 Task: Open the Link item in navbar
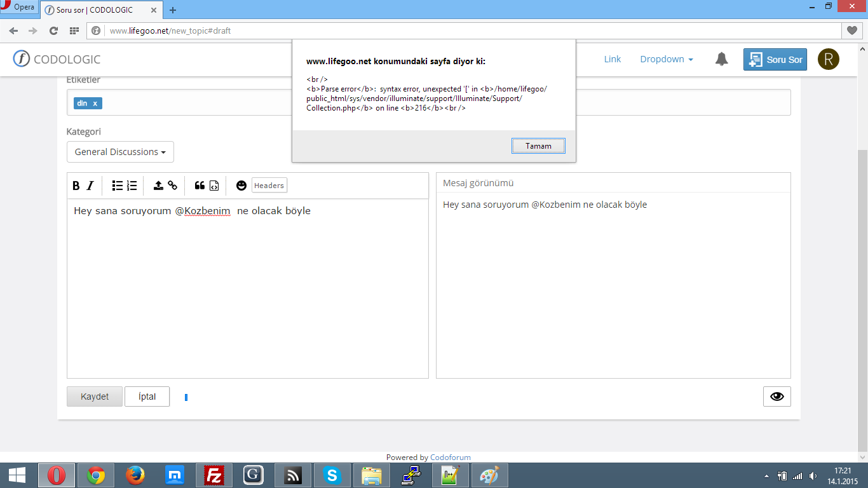[x=613, y=59]
